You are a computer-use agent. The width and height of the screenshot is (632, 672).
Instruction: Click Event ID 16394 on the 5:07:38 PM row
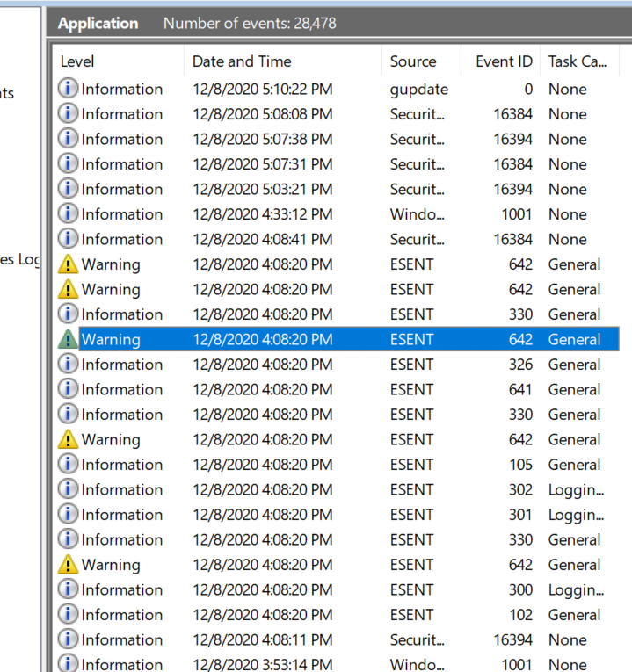point(512,140)
